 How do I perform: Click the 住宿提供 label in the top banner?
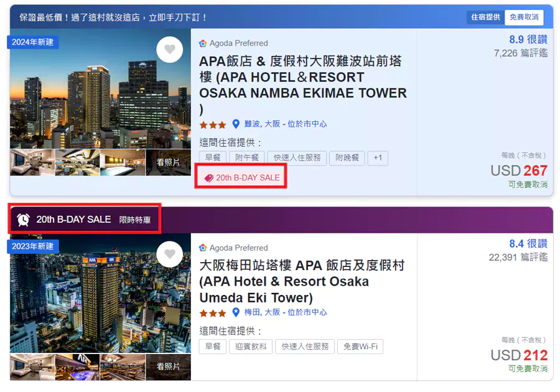coord(486,17)
